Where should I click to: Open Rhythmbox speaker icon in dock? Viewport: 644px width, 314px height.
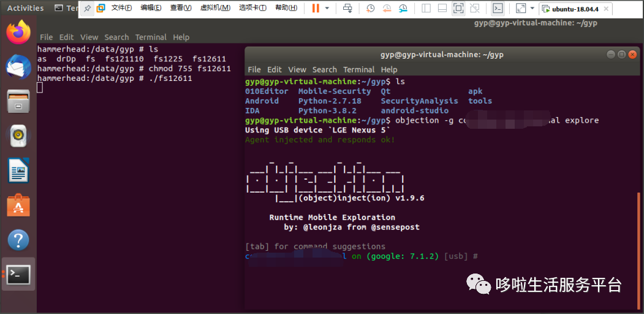(18, 136)
